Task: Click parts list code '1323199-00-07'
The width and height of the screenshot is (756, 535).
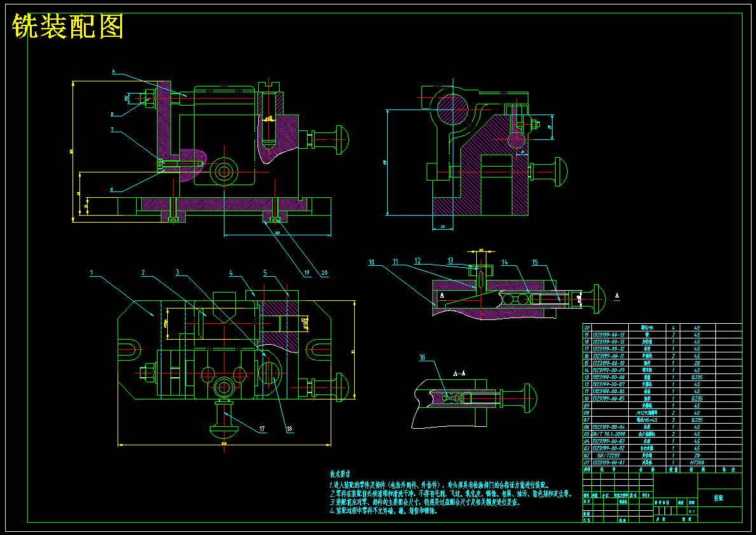Action: coord(608,384)
